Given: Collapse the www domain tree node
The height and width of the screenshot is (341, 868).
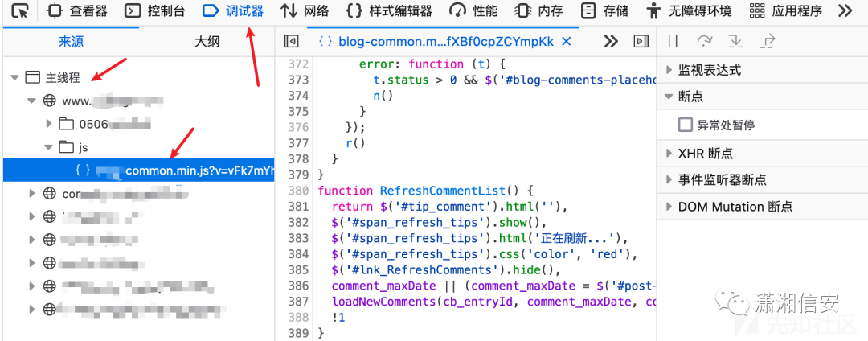Looking at the screenshot, I should pos(32,101).
